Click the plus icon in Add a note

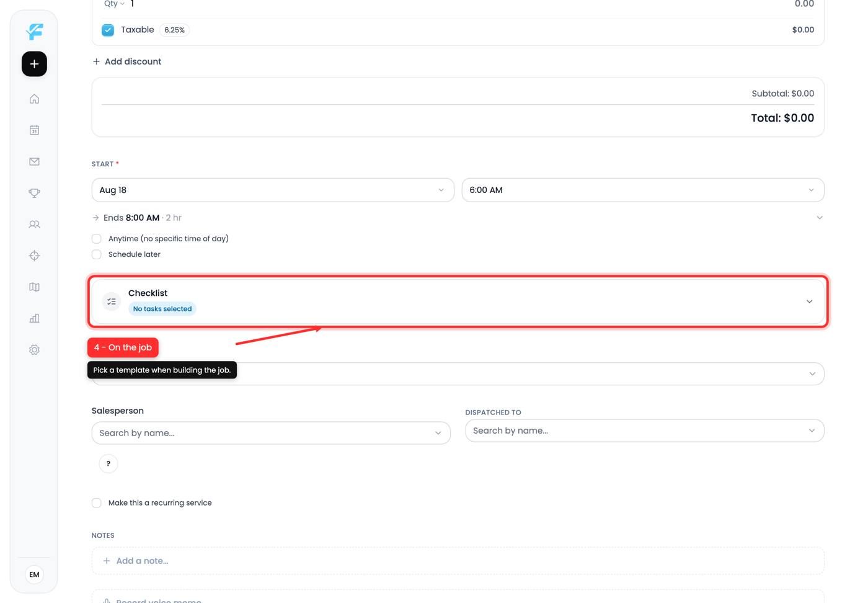pyautogui.click(x=107, y=561)
